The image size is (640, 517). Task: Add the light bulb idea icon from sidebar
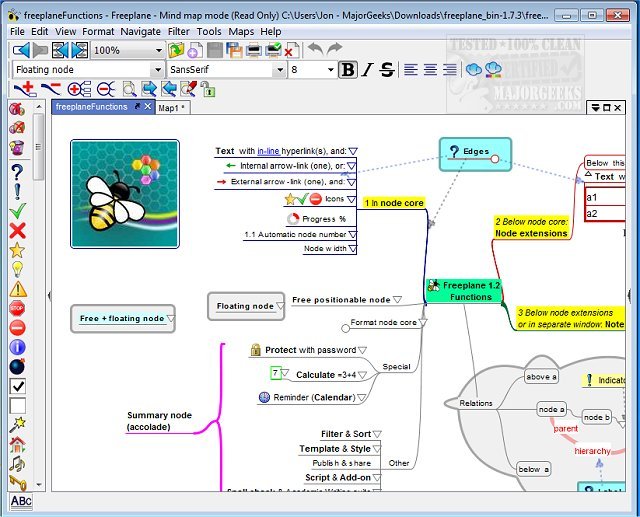[17, 269]
